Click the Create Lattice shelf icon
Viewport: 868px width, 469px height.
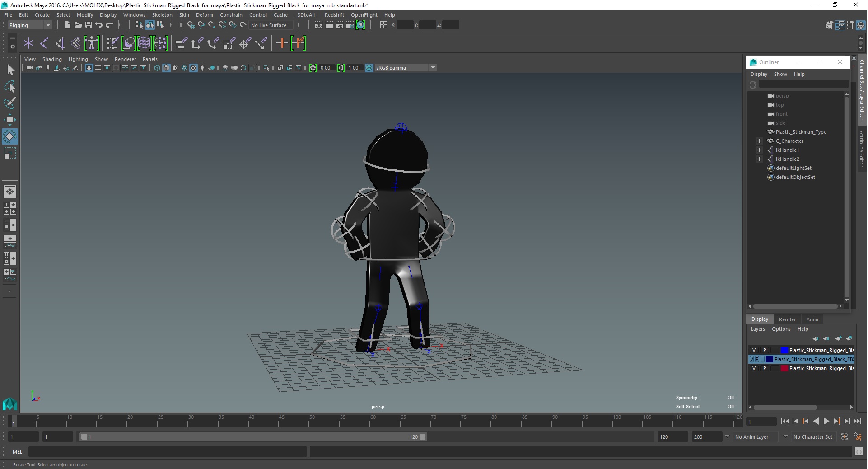pyautogui.click(x=144, y=43)
